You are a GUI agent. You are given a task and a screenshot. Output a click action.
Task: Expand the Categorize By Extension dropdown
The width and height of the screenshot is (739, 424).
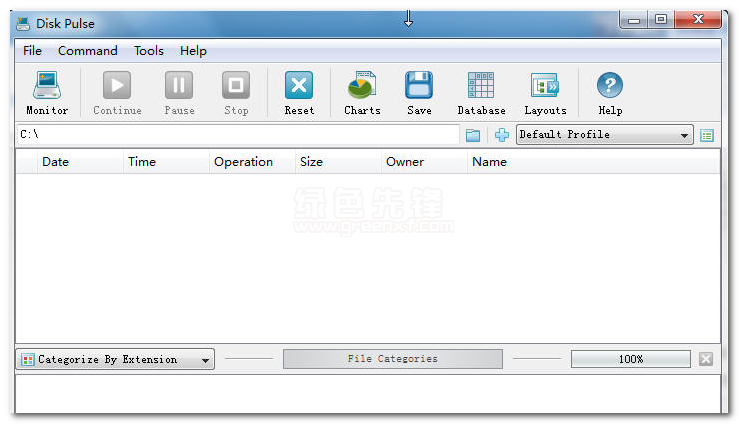[115, 359]
